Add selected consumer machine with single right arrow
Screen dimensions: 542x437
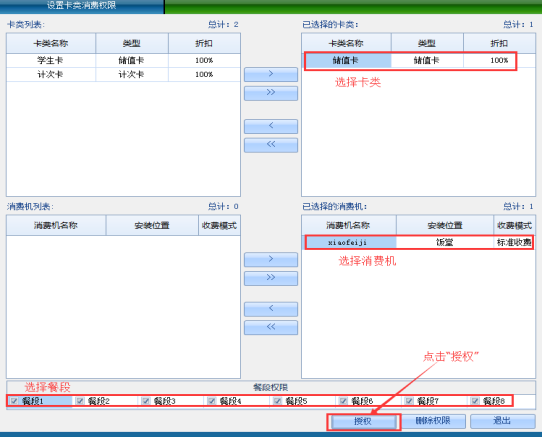[271, 259]
